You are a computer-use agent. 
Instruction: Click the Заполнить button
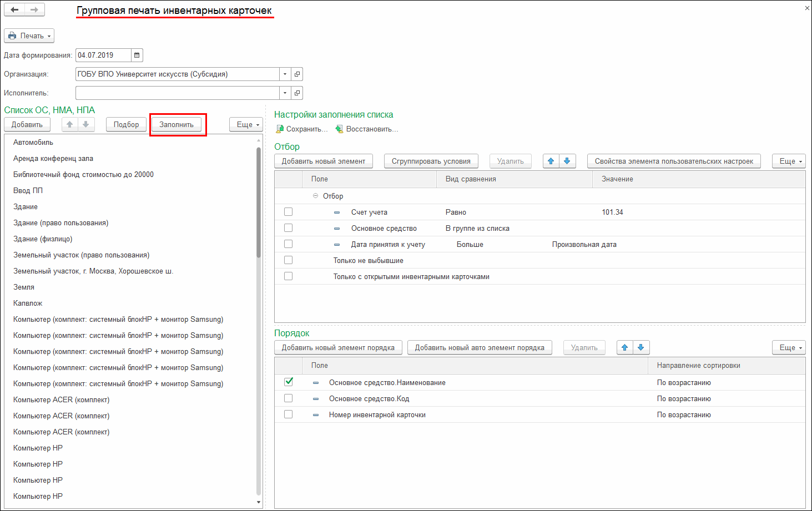tap(176, 124)
